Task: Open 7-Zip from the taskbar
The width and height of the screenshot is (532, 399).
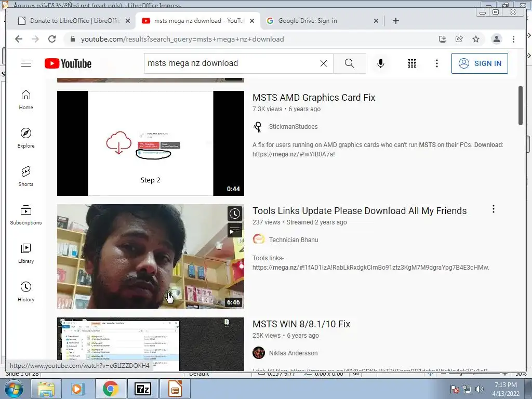Action: click(143, 389)
